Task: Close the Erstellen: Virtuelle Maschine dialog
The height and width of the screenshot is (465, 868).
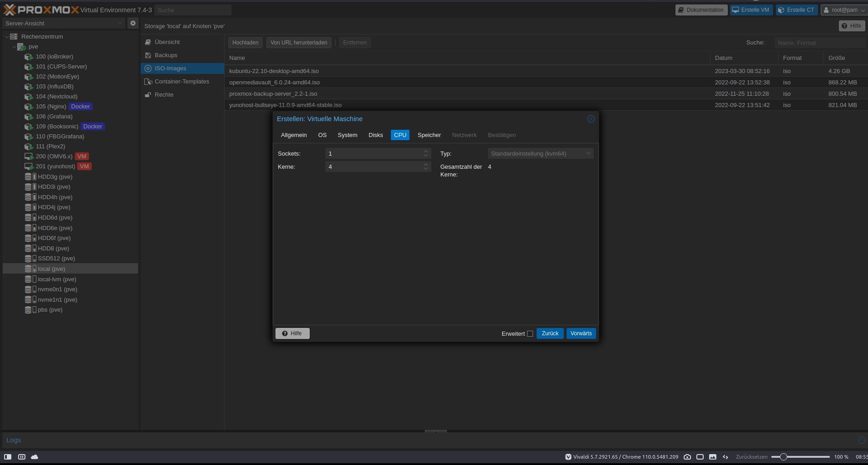Action: click(591, 119)
